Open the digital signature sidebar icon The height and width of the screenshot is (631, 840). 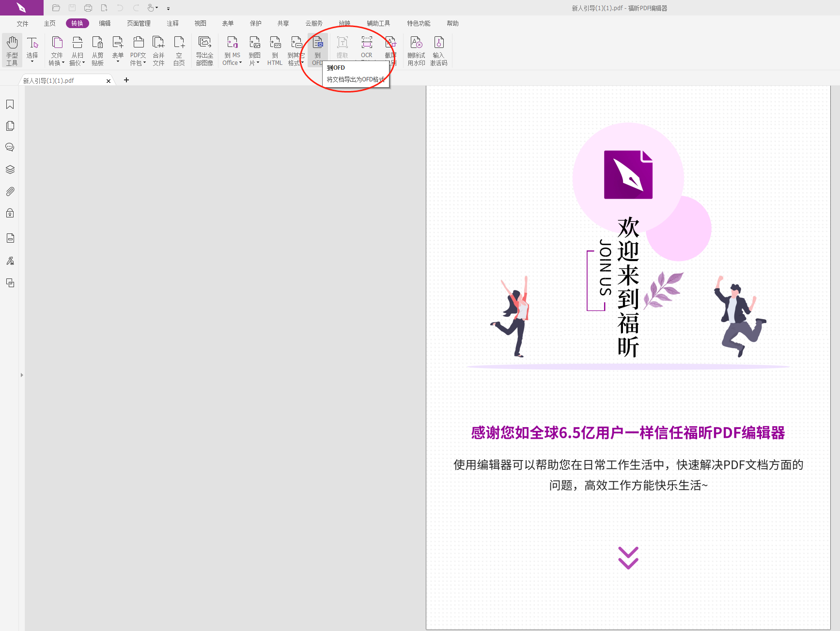point(10,261)
